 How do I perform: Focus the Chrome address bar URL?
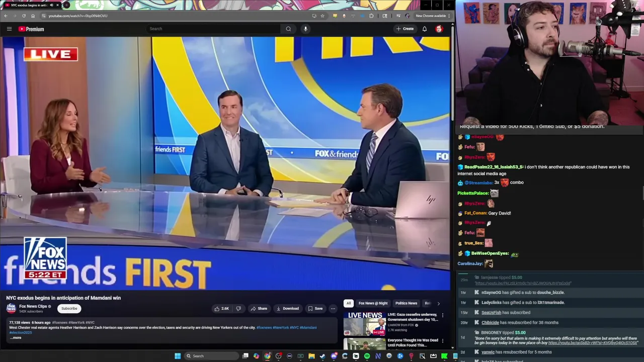pyautogui.click(x=77, y=16)
